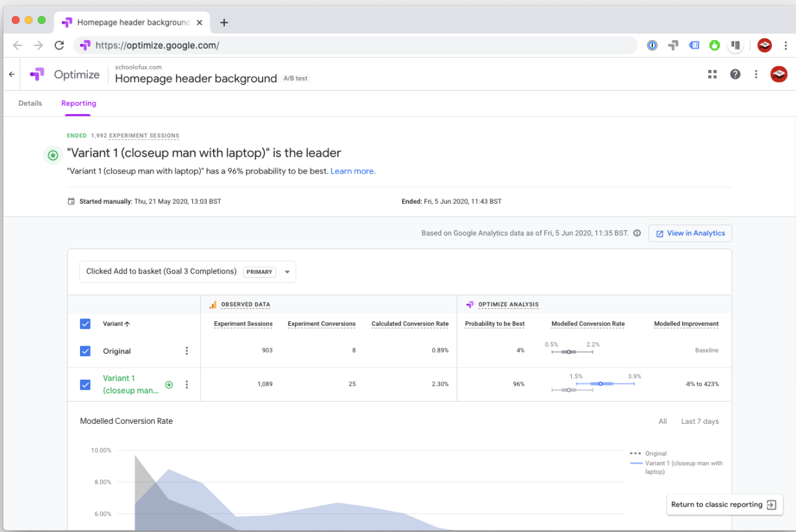Expand the Clicked Add to basket objective dropdown
The width and height of the screenshot is (796, 532).
click(x=287, y=272)
